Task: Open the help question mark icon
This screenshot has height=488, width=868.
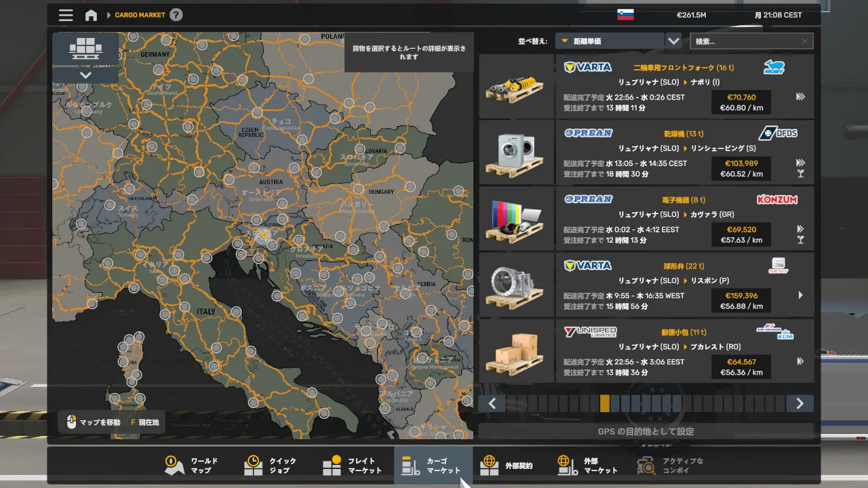Action: [x=176, y=15]
